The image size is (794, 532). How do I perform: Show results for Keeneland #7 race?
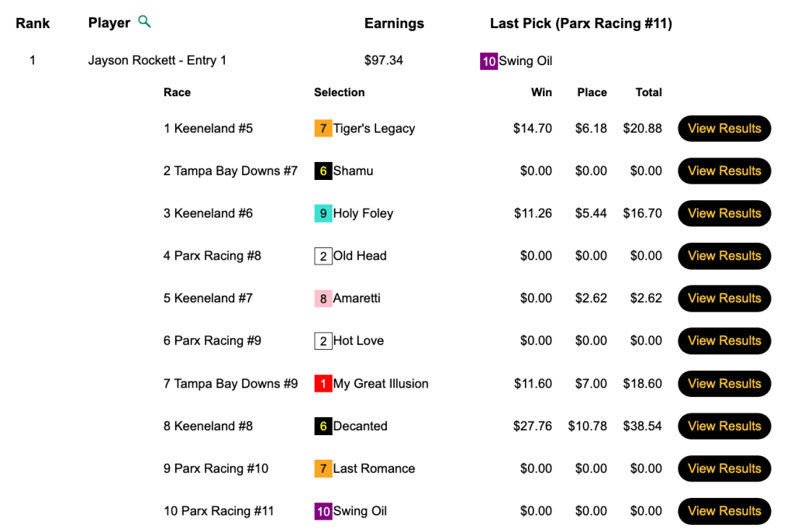(x=724, y=299)
